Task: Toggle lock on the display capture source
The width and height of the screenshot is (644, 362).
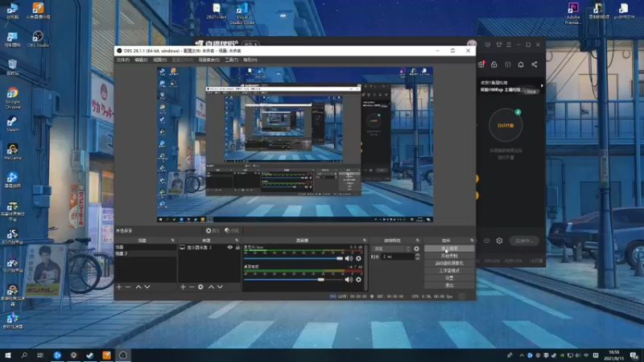Action: click(x=237, y=248)
